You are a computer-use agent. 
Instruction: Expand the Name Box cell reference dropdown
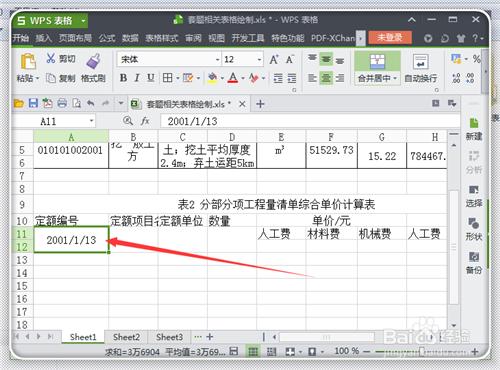[x=91, y=121]
